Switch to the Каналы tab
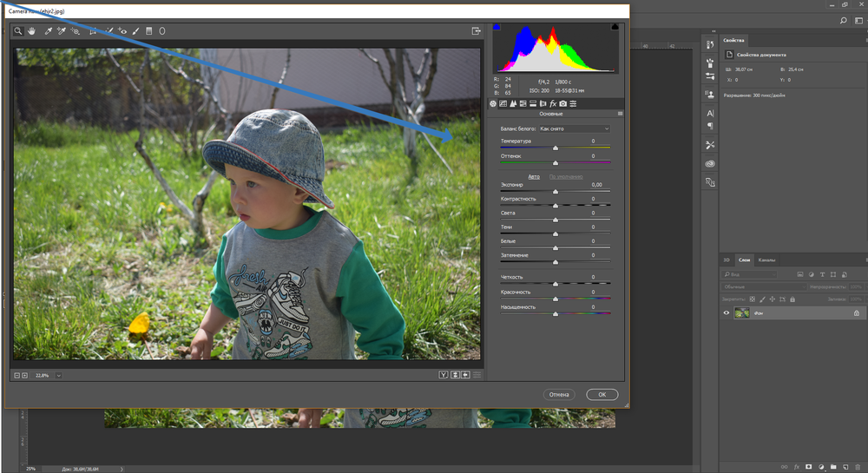The image size is (868, 473). click(x=766, y=259)
